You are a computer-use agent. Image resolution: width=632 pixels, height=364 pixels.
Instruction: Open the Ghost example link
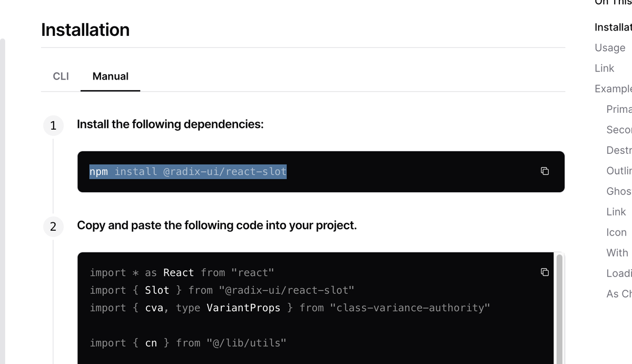tap(619, 191)
